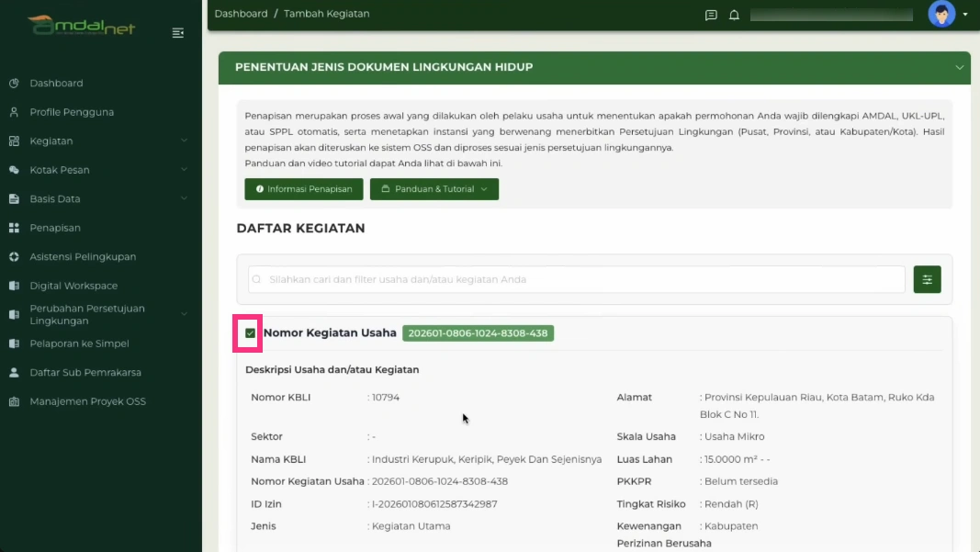Open Manajemen Proyek OSS menu item
The image size is (980, 552).
[x=87, y=401]
